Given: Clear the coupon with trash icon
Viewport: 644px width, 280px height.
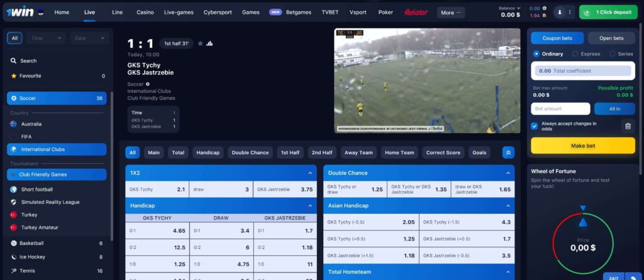Looking at the screenshot, I should click(628, 126).
